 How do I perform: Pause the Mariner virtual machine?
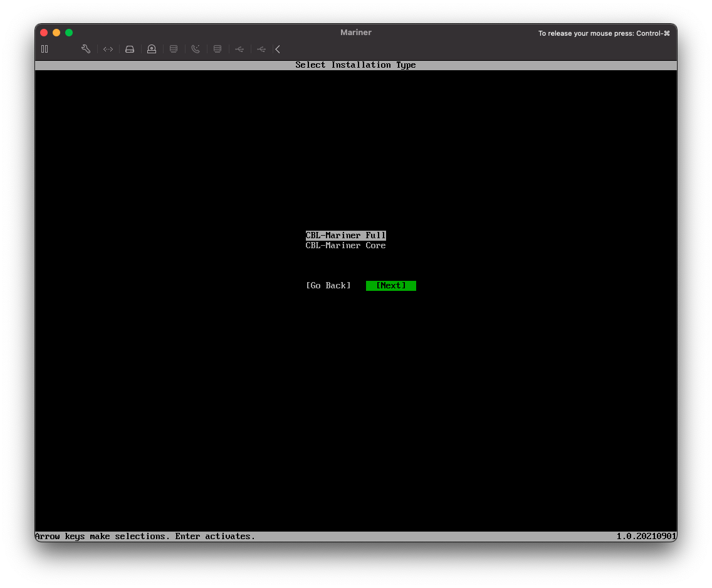point(45,49)
